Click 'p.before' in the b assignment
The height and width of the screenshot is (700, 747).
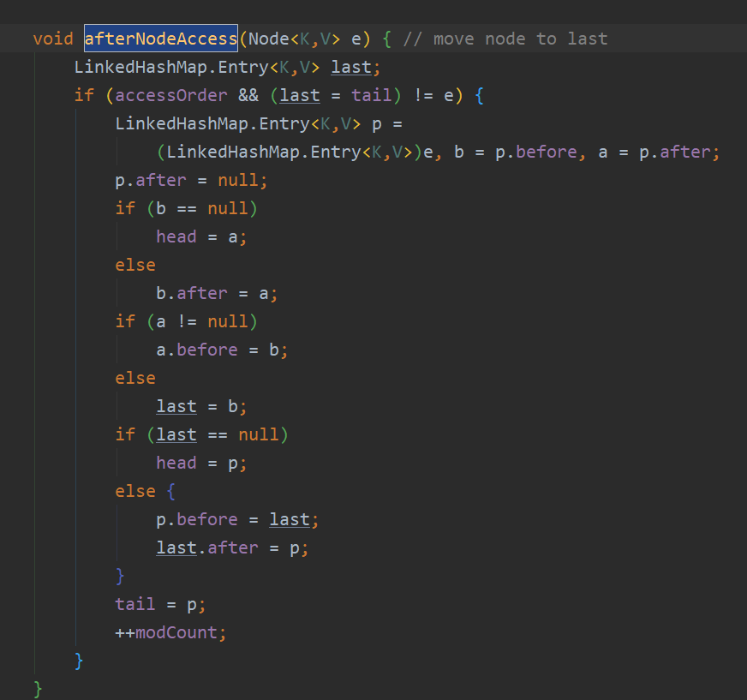pos(536,152)
